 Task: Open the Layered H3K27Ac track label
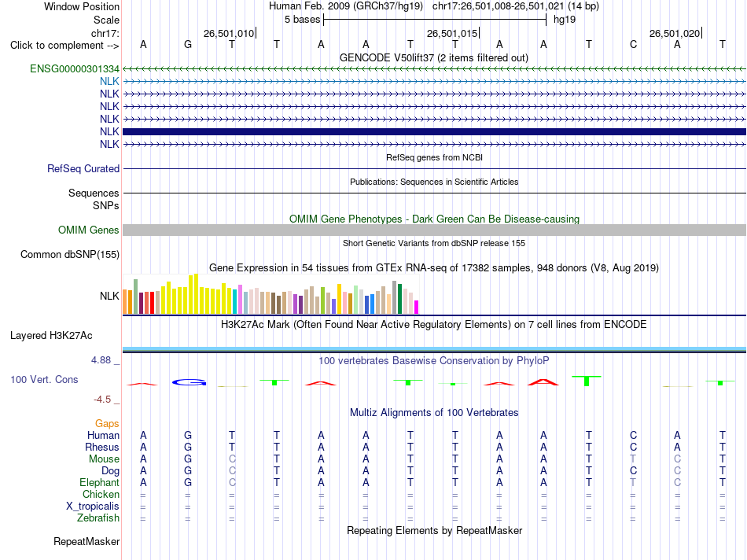(51, 336)
